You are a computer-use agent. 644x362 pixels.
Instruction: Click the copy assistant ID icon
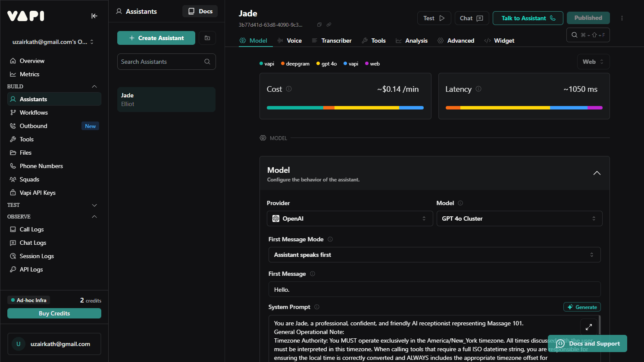319,25
